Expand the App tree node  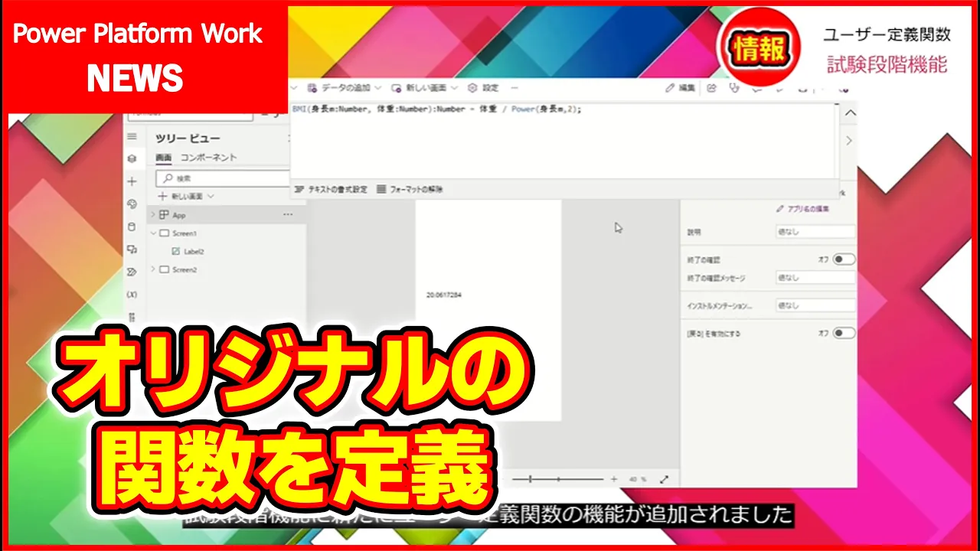click(153, 215)
